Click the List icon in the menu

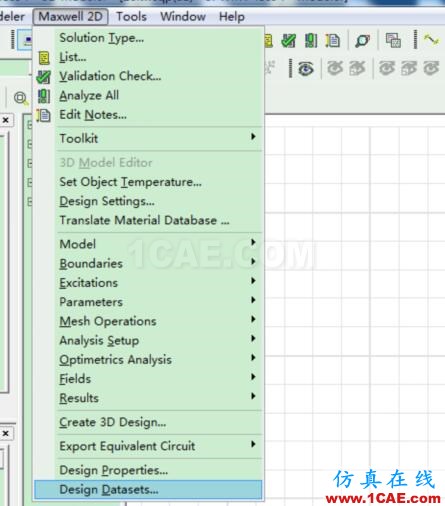coord(44,58)
